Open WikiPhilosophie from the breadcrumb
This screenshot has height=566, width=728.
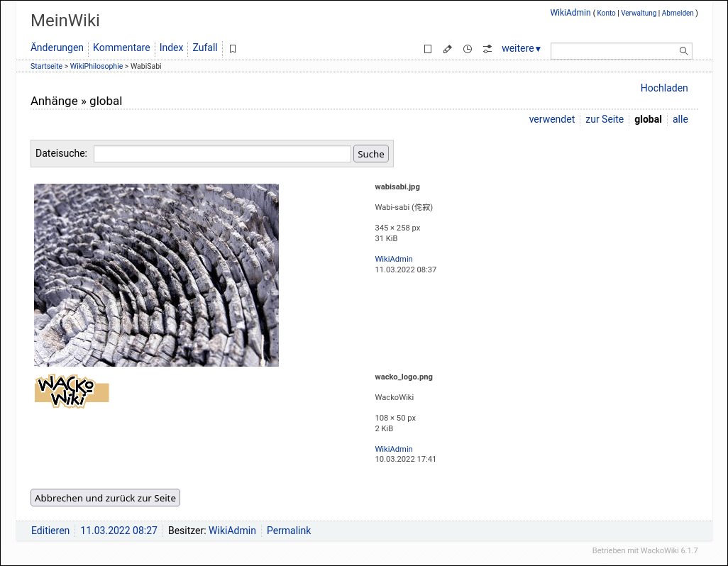point(96,66)
